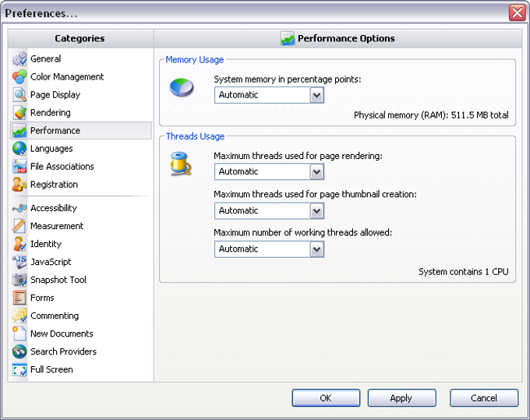Click the Threads Usage group label
The image size is (530, 420).
[x=195, y=136]
